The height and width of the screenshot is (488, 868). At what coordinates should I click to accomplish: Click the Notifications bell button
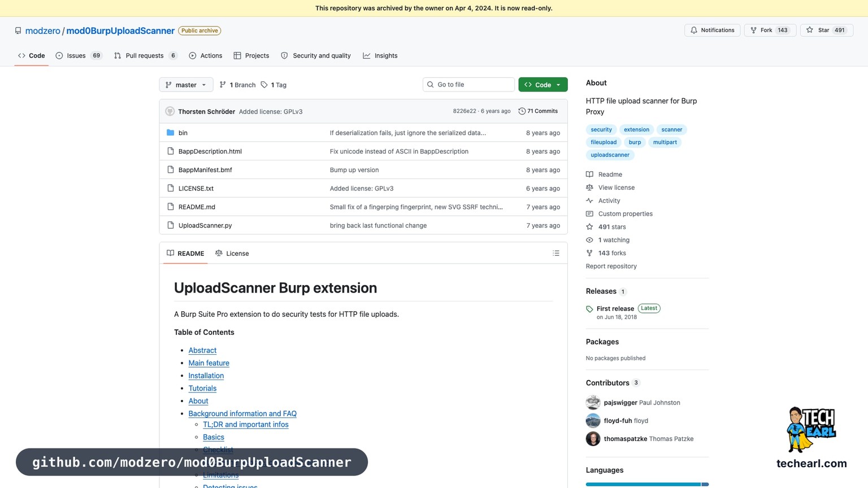click(712, 30)
